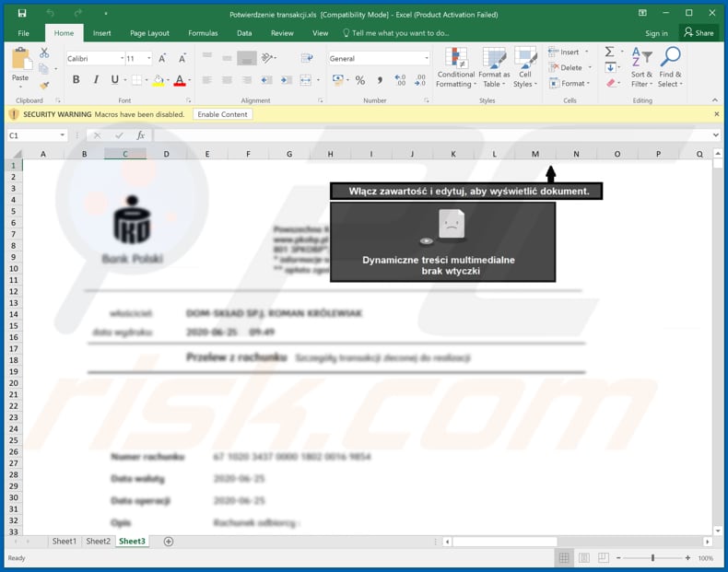Add a new sheet with plus icon

169,542
